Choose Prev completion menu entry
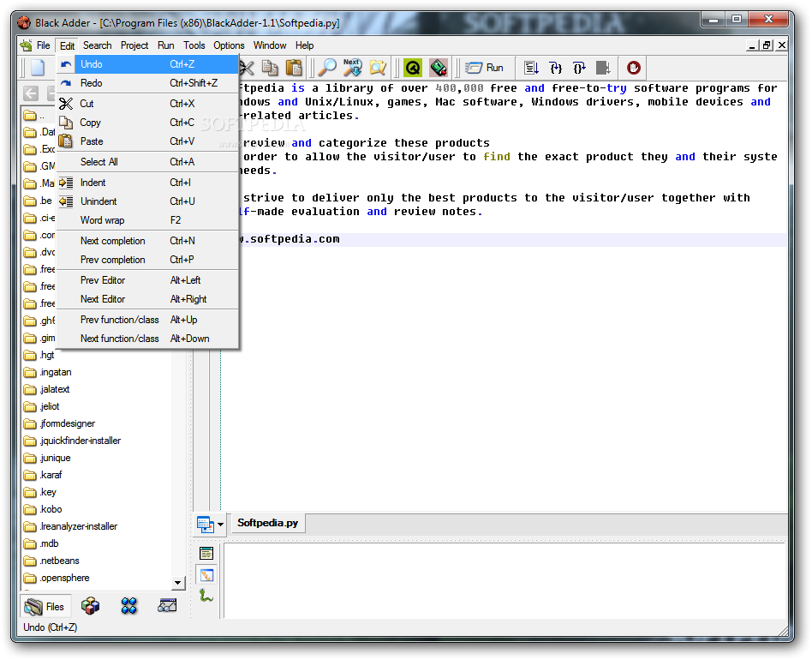This screenshot has height=660, width=812. point(147,260)
